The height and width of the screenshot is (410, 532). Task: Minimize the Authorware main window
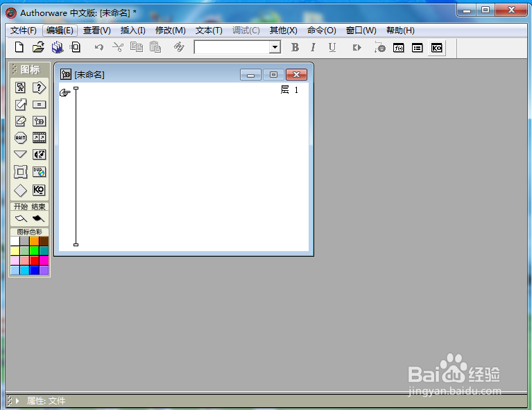467,10
